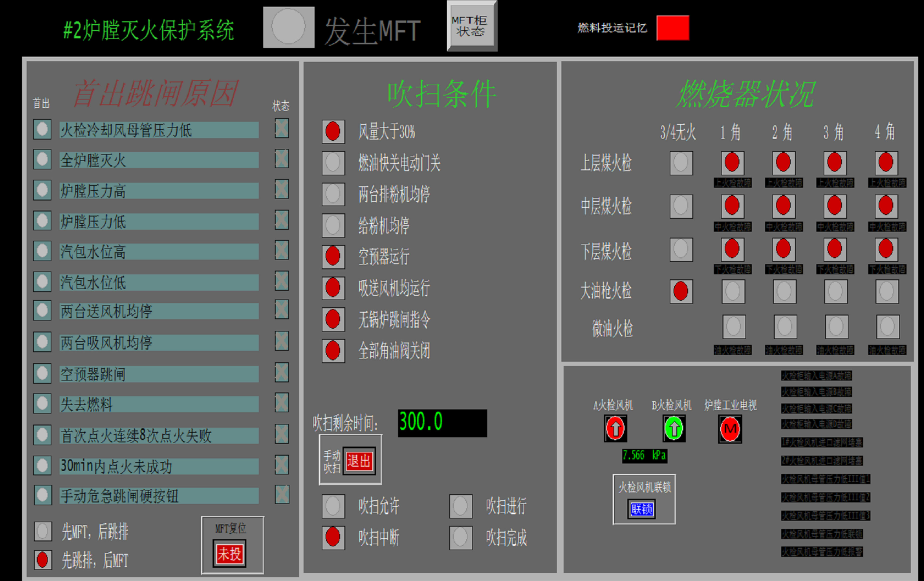
Task: Click the 炉膛工业电视 motor M icon
Action: coord(730,429)
